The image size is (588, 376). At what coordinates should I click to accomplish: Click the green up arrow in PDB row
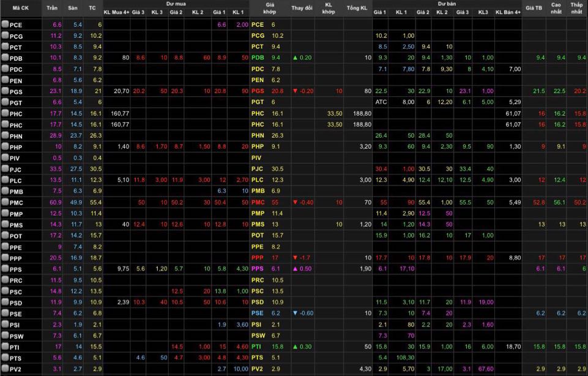pos(294,58)
